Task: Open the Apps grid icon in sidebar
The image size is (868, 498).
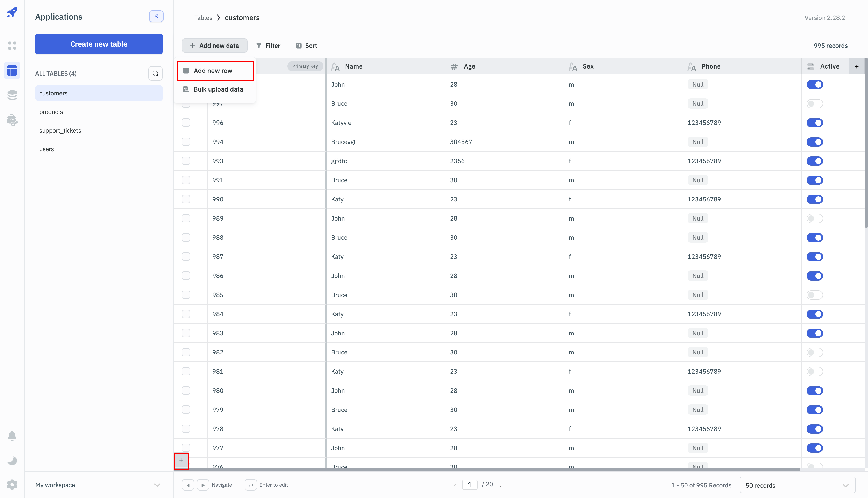Action: [x=12, y=46]
